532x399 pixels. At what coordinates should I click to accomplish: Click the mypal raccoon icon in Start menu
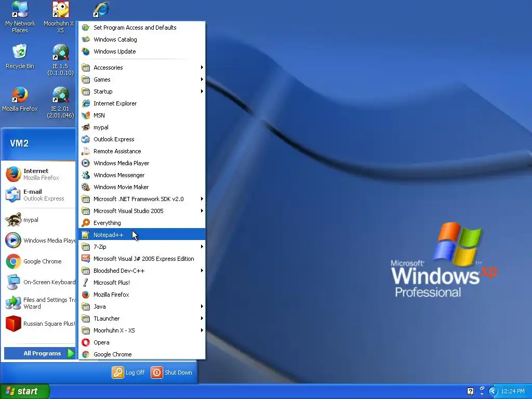(x=13, y=220)
